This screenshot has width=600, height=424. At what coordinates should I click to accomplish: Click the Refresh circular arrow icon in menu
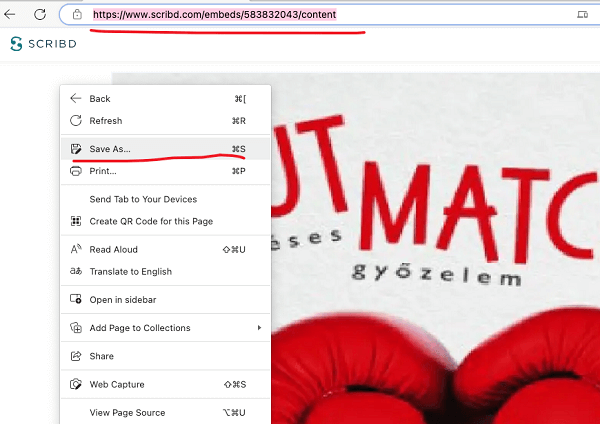click(76, 121)
